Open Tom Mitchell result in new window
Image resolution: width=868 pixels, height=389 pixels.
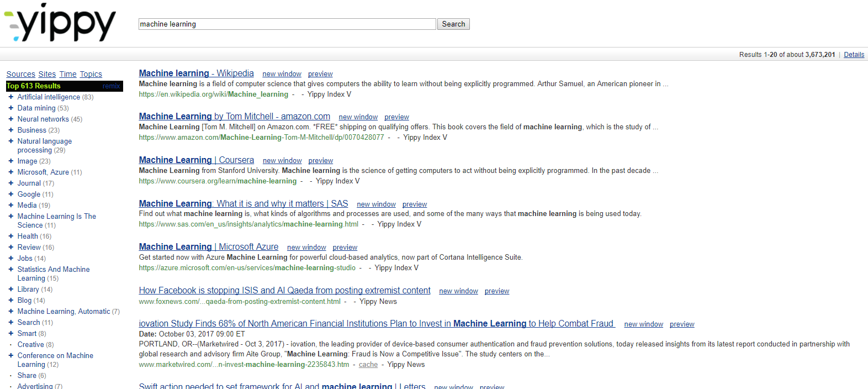coord(358,117)
